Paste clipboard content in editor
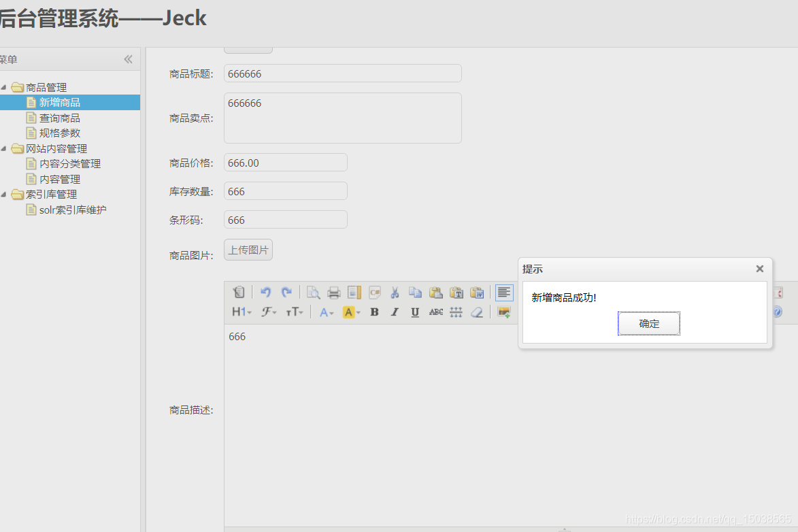This screenshot has width=798, height=532. 435,293
